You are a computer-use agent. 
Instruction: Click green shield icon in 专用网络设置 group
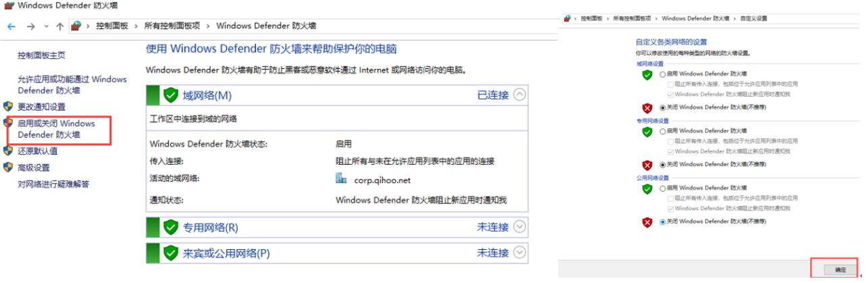(x=647, y=132)
